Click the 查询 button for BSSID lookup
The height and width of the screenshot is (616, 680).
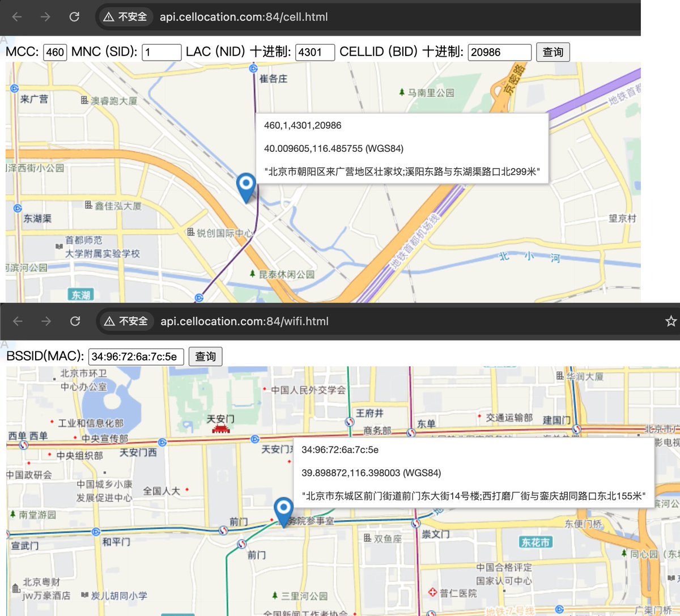coord(205,356)
